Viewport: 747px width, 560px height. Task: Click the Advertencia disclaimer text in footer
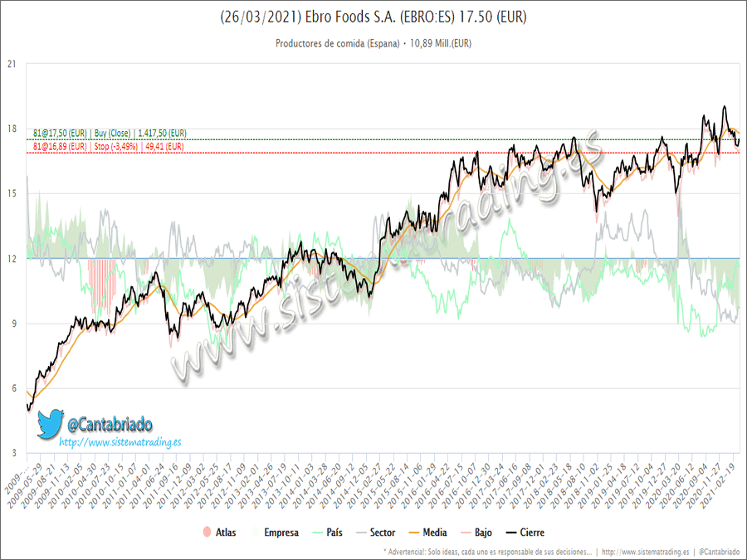[x=488, y=552]
